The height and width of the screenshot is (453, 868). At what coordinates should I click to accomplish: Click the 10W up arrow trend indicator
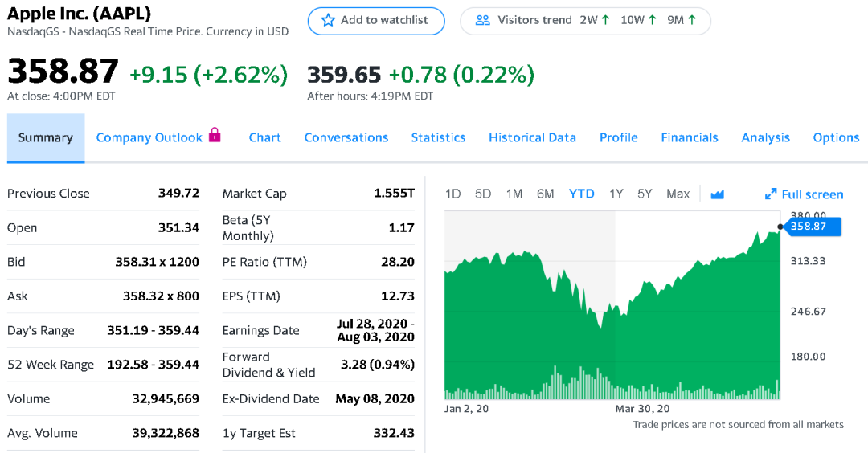(x=652, y=20)
